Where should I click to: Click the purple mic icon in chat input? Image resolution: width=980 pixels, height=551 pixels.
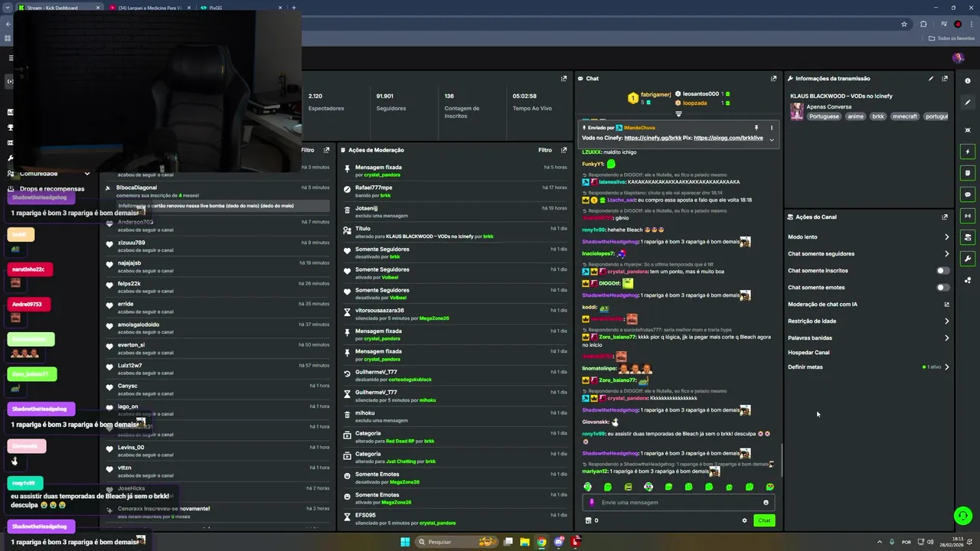click(592, 503)
